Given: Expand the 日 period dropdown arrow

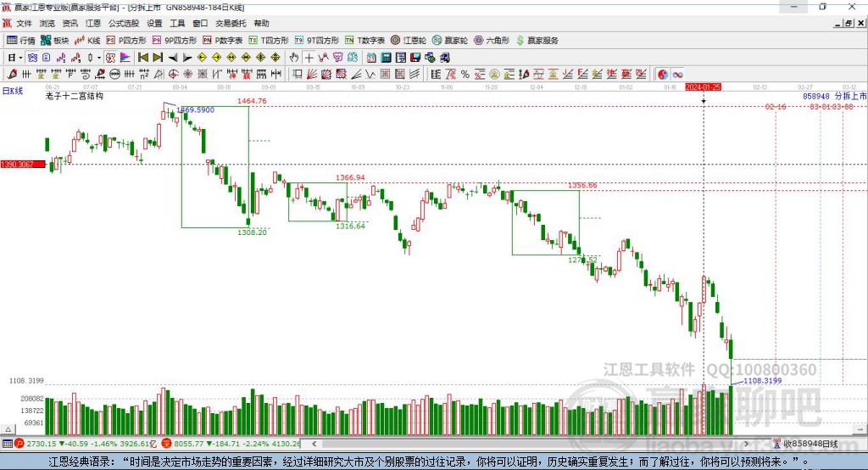Looking at the screenshot, I should click(20, 58).
